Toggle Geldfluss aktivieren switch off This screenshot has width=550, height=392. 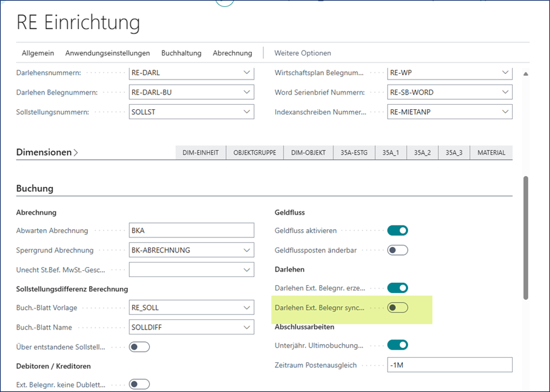pos(397,230)
